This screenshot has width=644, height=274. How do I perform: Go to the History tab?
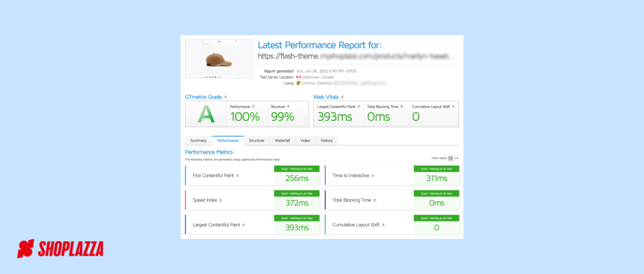327,141
